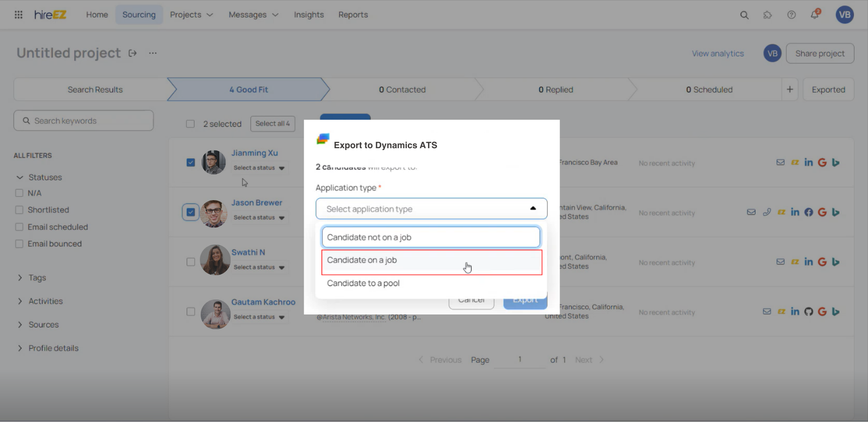Open Select a status for Swathi N
This screenshot has width=868, height=422.
coord(259,267)
